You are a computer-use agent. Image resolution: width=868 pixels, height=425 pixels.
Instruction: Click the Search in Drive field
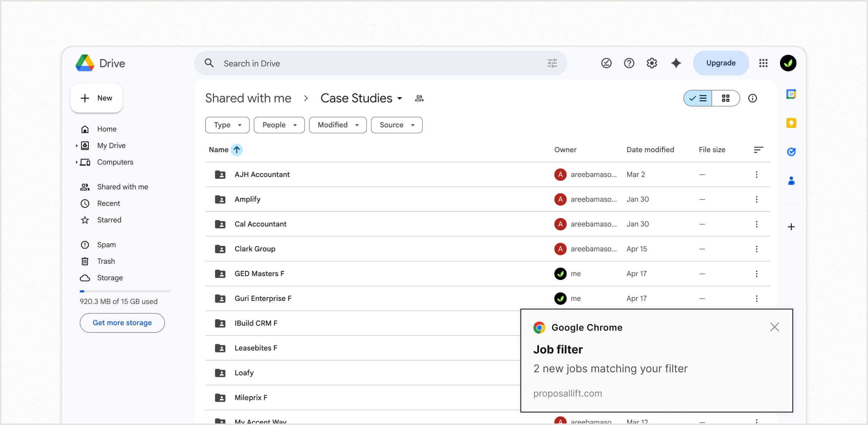coord(381,63)
